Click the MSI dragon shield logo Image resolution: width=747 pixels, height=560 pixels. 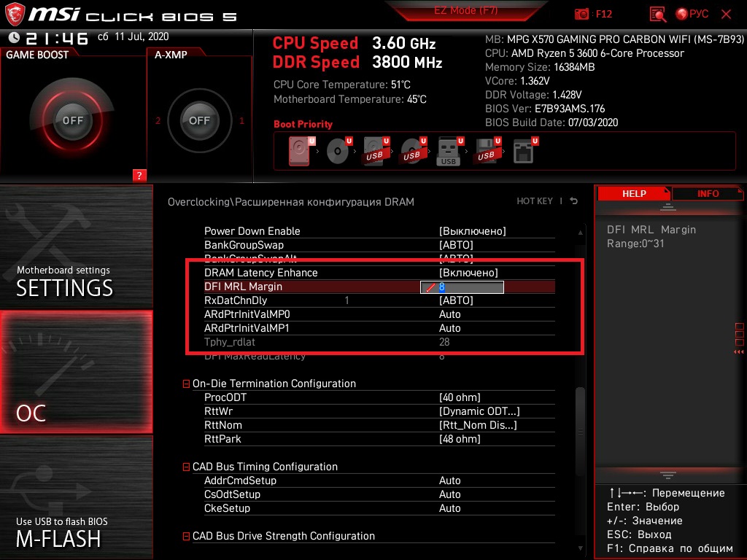click(x=15, y=15)
